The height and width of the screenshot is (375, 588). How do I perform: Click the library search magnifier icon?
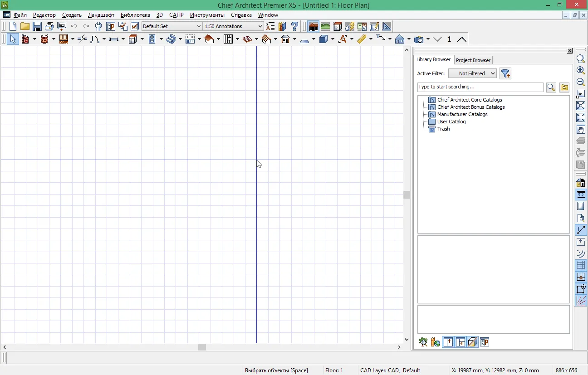[551, 88]
